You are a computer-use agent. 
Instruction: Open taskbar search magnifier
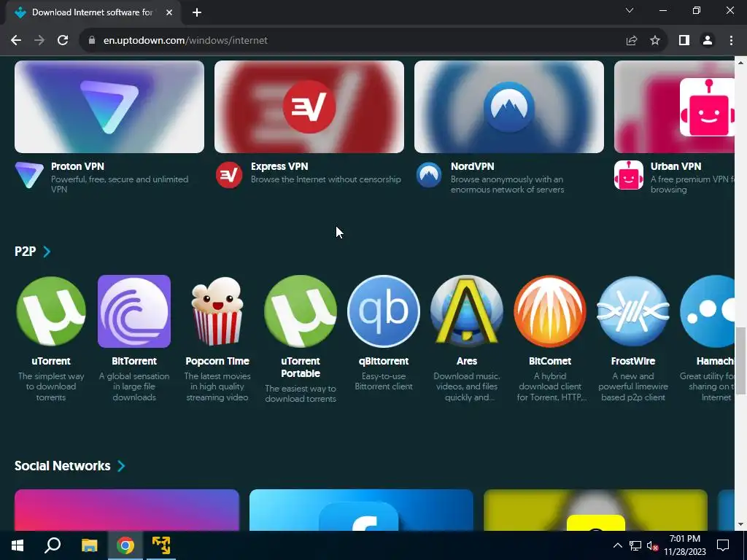(x=53, y=545)
